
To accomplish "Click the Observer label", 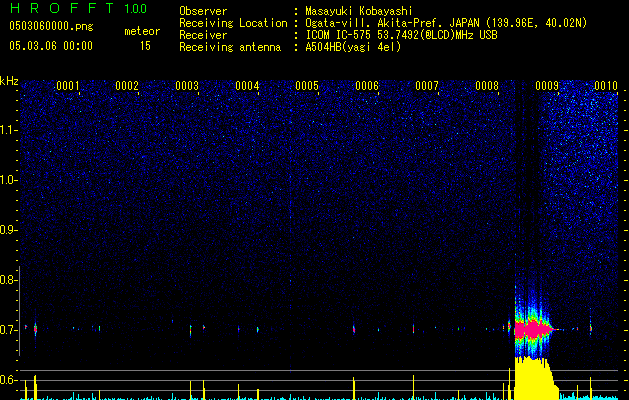I will pyautogui.click(x=203, y=11).
